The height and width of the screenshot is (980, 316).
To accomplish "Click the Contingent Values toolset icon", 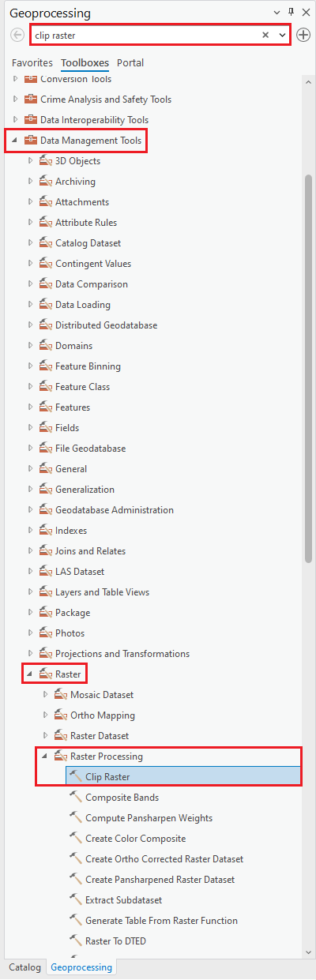I will (x=46, y=264).
